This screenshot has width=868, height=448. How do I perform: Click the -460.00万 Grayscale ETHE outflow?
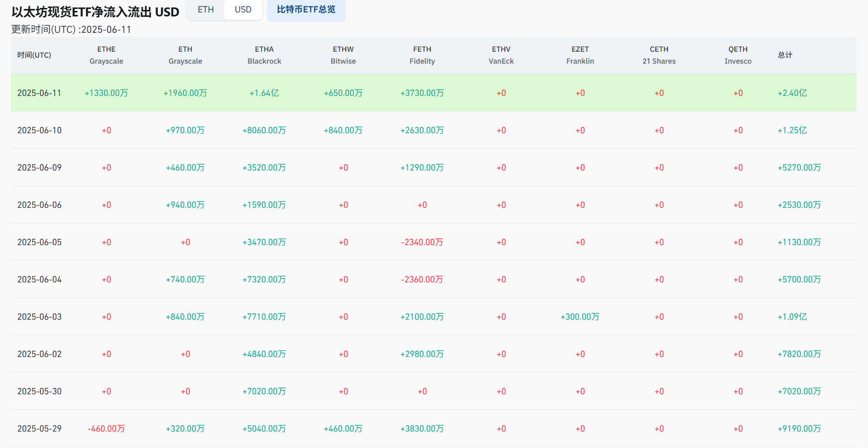point(106,429)
